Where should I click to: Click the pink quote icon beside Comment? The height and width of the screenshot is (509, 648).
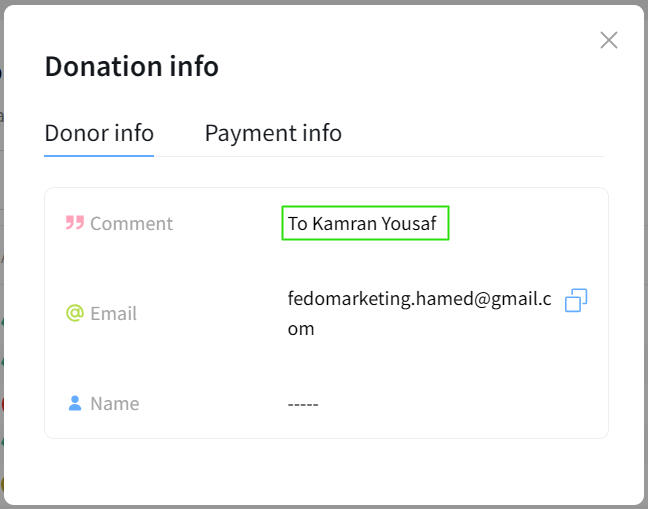[x=75, y=223]
